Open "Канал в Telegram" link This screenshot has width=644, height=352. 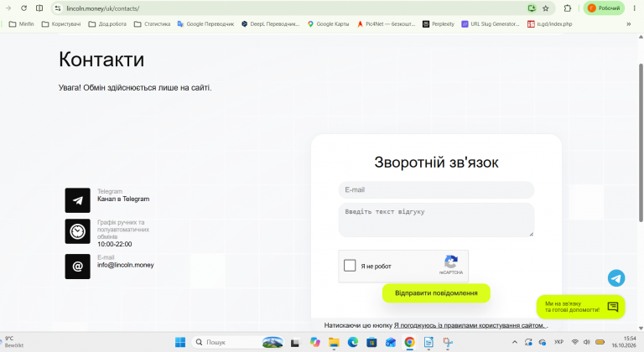[123, 199]
